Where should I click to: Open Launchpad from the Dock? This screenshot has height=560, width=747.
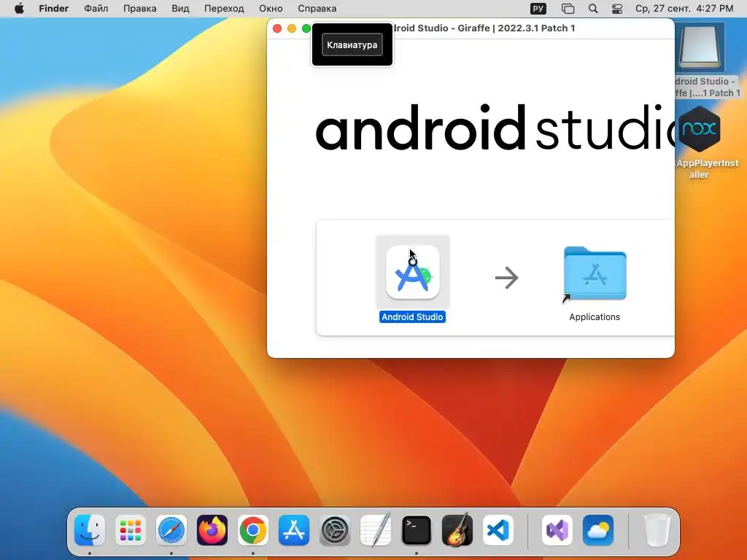pos(131,529)
